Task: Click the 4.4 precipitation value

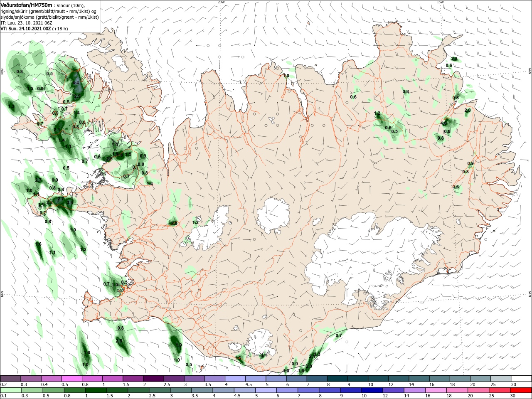Action: (76, 83)
